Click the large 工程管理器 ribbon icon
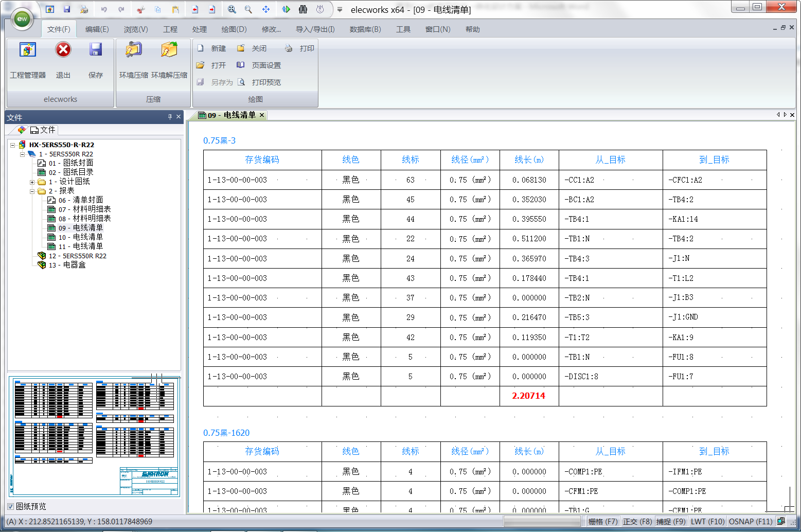 pos(28,50)
